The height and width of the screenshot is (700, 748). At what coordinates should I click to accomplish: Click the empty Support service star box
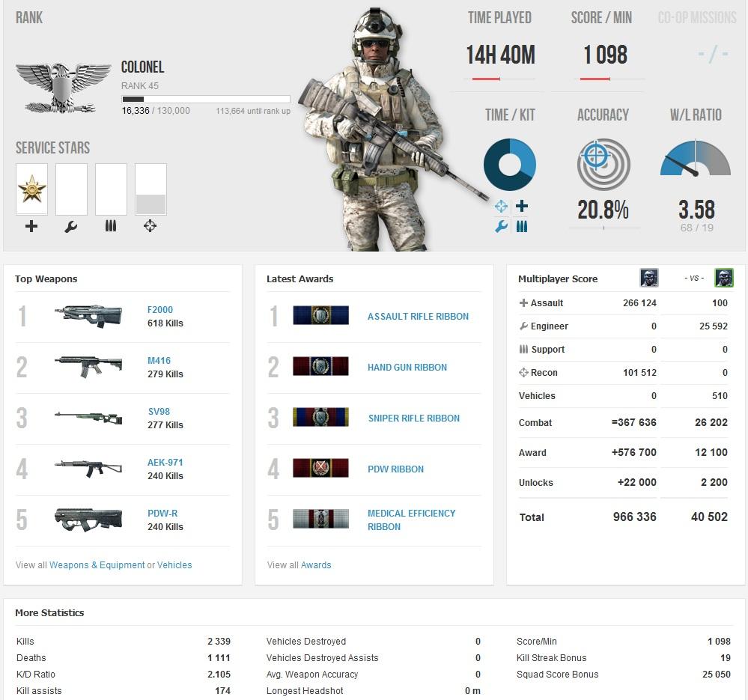111,189
